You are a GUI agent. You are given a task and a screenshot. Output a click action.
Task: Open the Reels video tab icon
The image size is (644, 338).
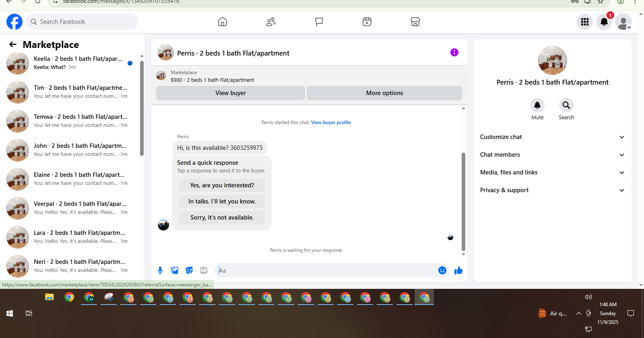coord(367,22)
